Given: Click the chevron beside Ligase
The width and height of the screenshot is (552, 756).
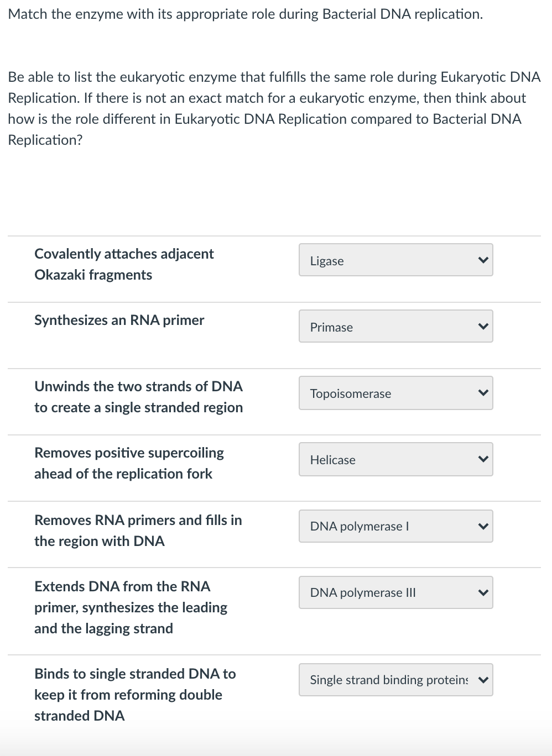Looking at the screenshot, I should 484,260.
